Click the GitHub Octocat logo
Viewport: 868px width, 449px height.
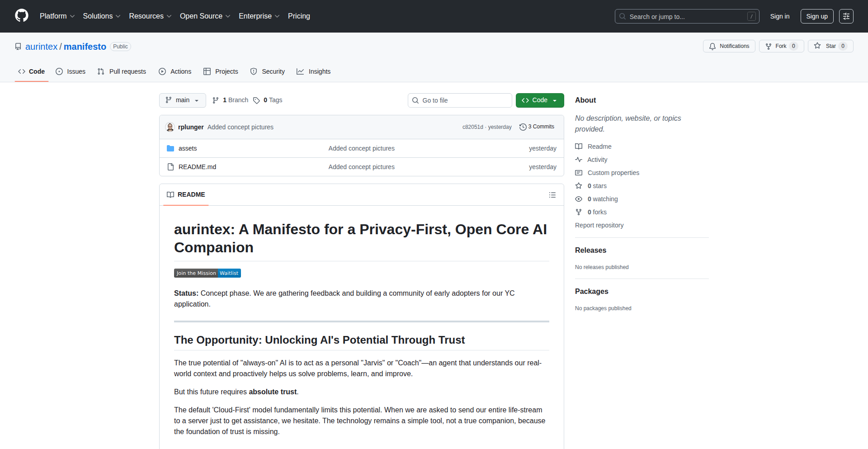point(22,16)
